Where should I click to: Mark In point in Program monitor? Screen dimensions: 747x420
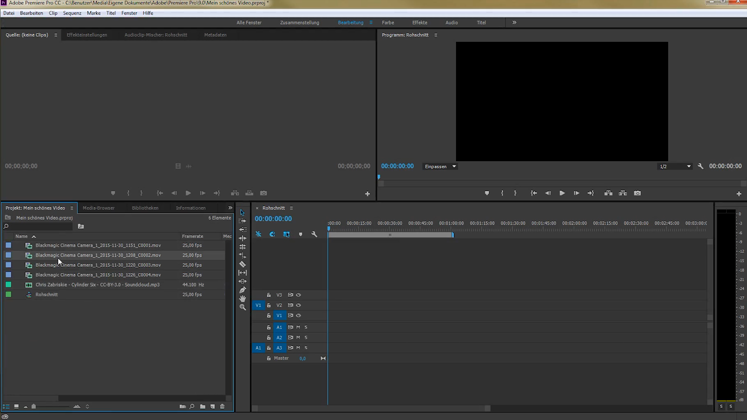tap(502, 193)
